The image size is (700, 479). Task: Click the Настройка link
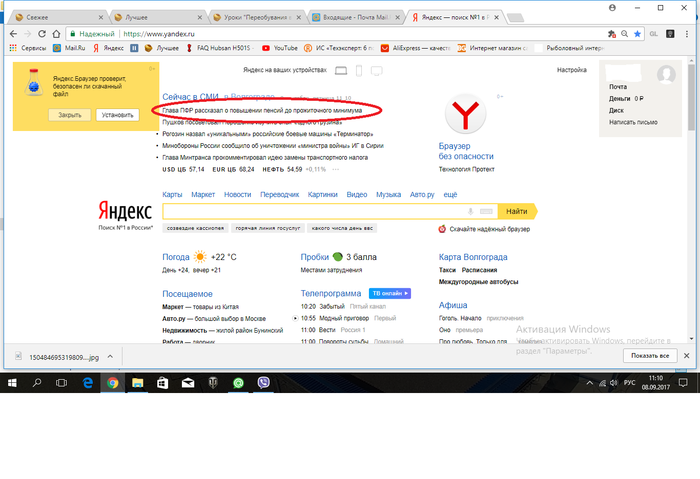572,70
